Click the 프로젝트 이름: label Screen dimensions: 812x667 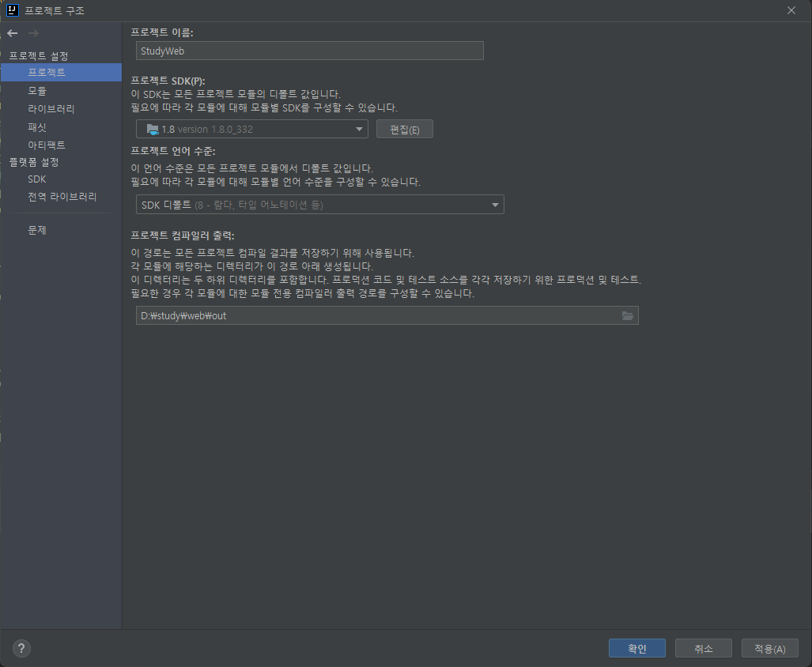pyautogui.click(x=161, y=32)
